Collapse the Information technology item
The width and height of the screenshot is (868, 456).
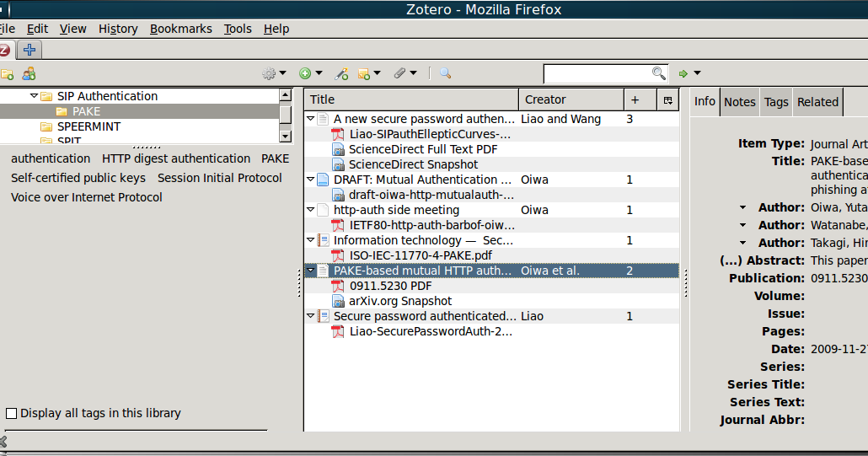[311, 240]
